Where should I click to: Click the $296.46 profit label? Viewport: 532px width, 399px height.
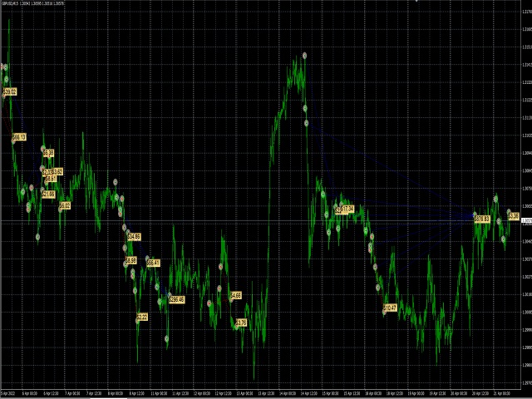click(177, 299)
